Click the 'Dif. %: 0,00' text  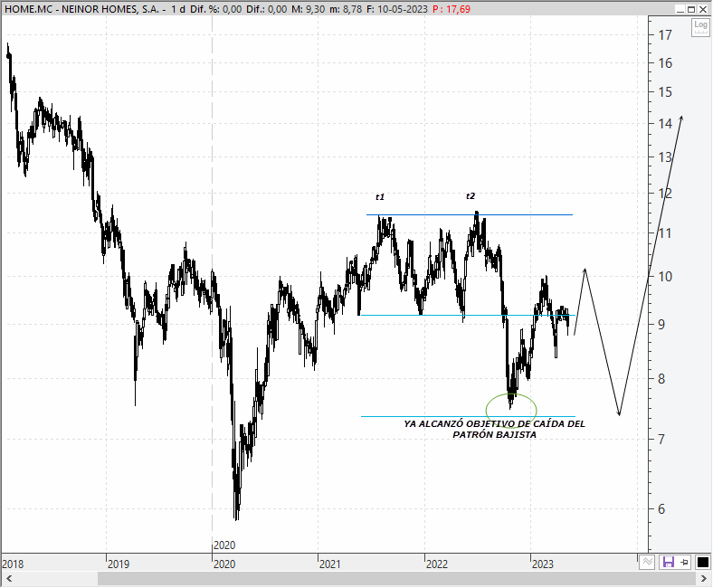[x=215, y=9]
